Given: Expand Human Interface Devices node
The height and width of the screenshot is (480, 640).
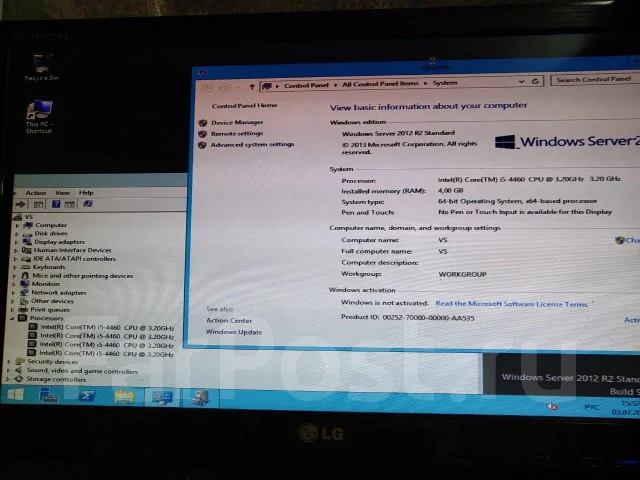Looking at the screenshot, I should pos(16,251).
